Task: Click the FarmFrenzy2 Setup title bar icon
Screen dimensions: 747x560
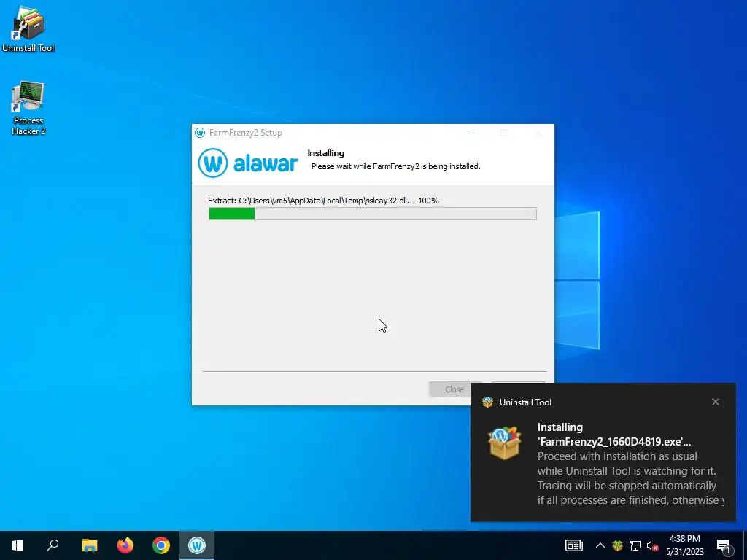Action: (x=200, y=133)
